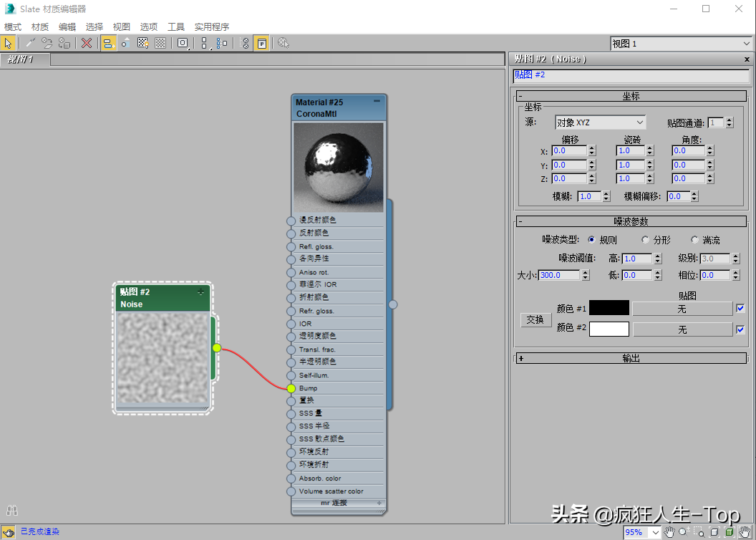Viewport: 756px width, 540px height.
Task: Click the render teapot icon in the status bar
Action: pos(8,532)
